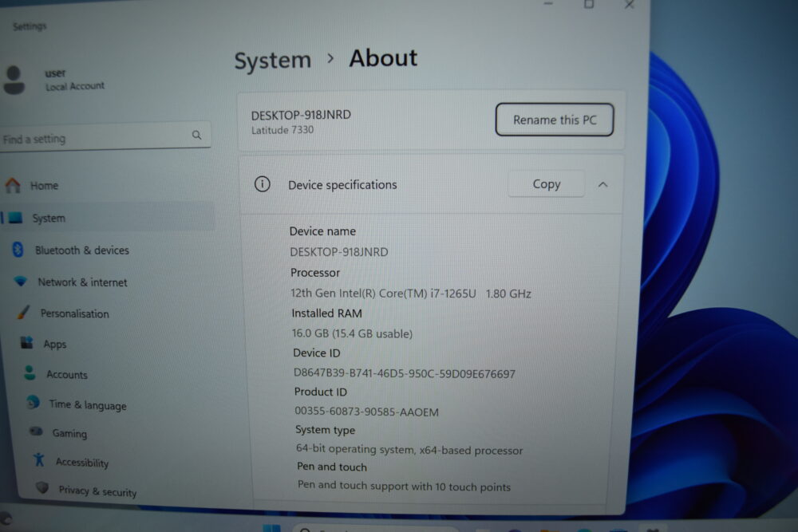Click the user profile avatar icon
Viewport: 798px width, 532px height.
click(14, 80)
